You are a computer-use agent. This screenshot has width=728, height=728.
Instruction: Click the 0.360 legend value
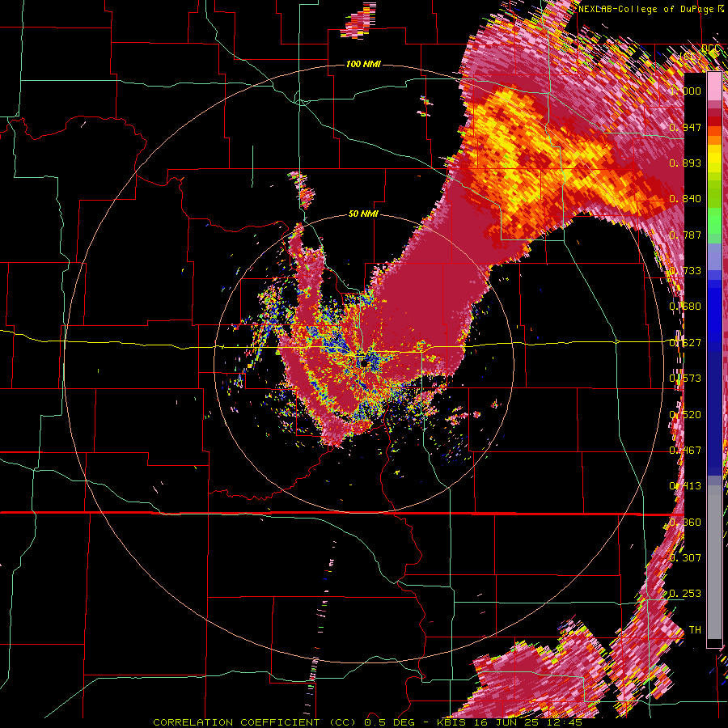[685, 523]
